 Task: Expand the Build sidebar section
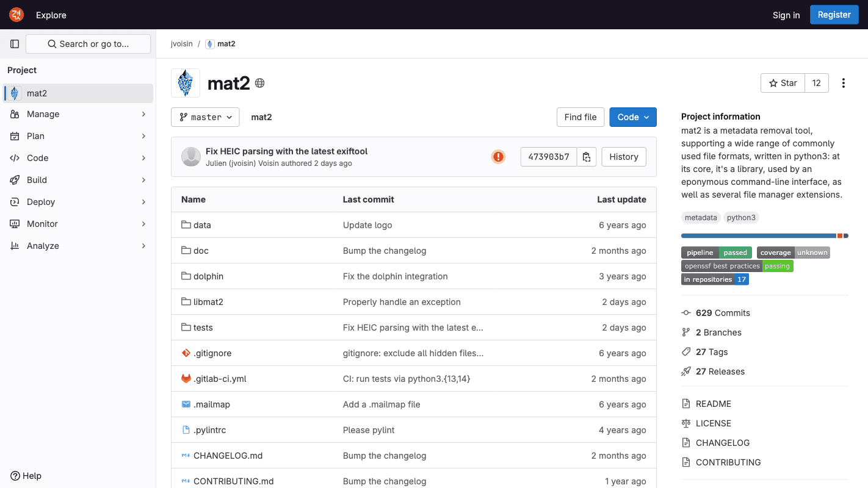pyautogui.click(x=144, y=180)
